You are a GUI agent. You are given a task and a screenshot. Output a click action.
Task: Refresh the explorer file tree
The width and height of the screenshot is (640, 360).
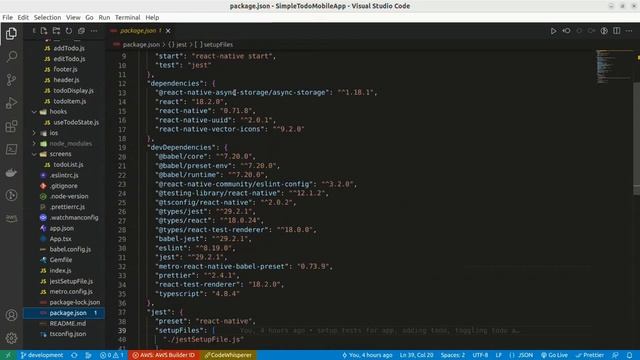click(69, 31)
